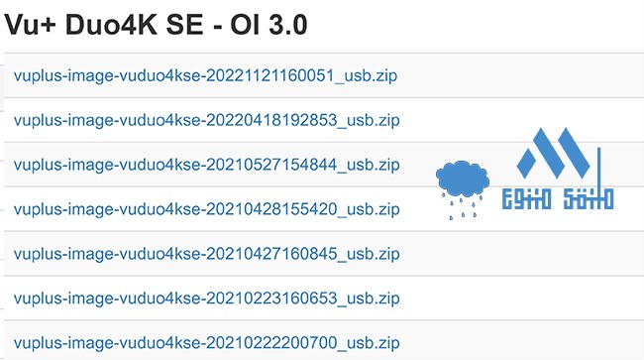This screenshot has width=644, height=360.
Task: Click empty space in the 20210222200700 row
Action: coord(517,341)
